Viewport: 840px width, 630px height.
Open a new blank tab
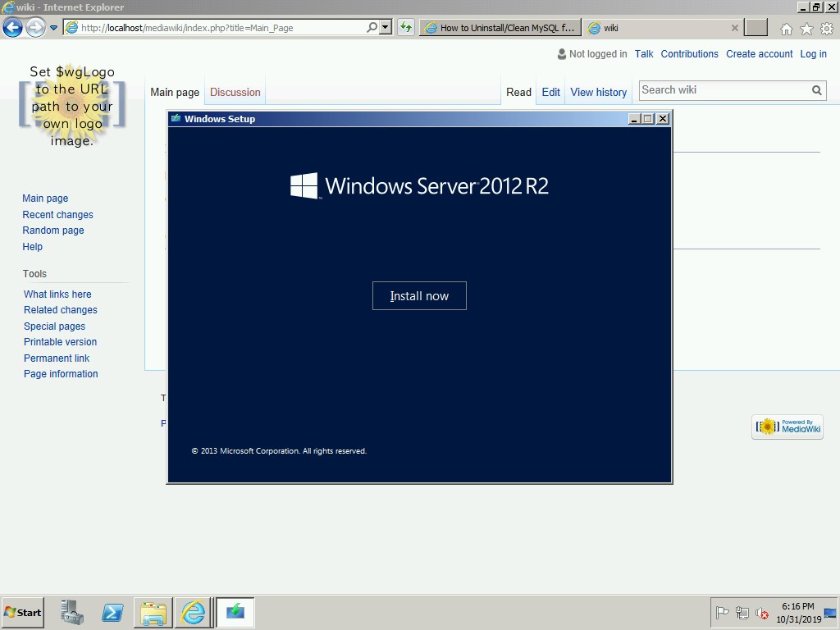[x=756, y=27]
